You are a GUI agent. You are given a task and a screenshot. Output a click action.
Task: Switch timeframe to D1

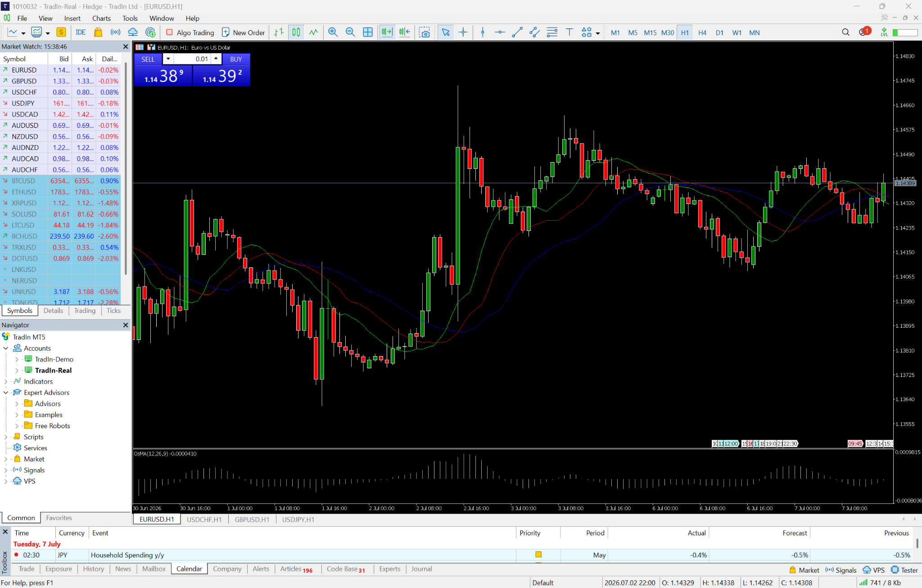point(719,32)
